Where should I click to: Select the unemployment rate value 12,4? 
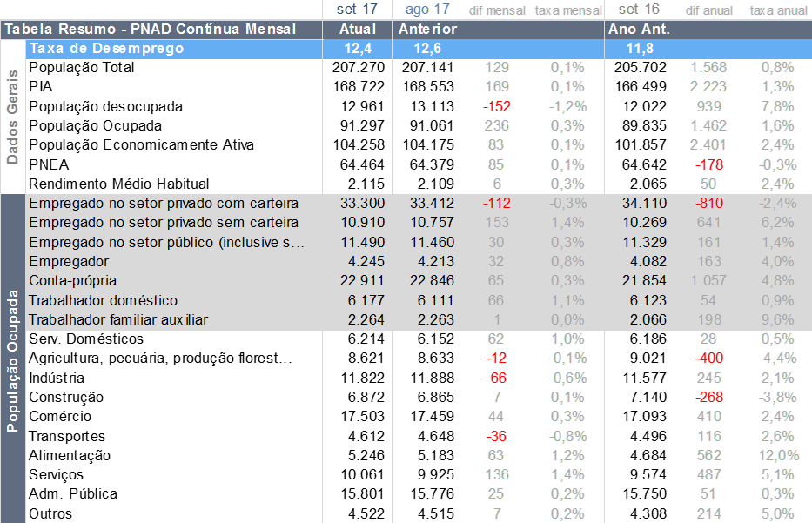point(358,49)
